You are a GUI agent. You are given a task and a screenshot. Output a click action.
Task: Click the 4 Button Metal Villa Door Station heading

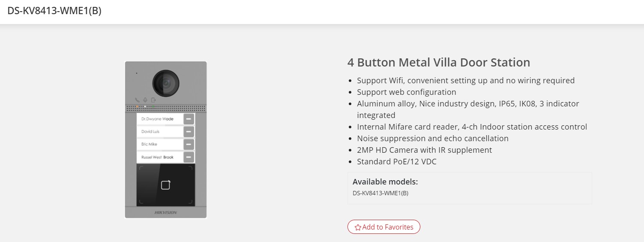pyautogui.click(x=439, y=63)
